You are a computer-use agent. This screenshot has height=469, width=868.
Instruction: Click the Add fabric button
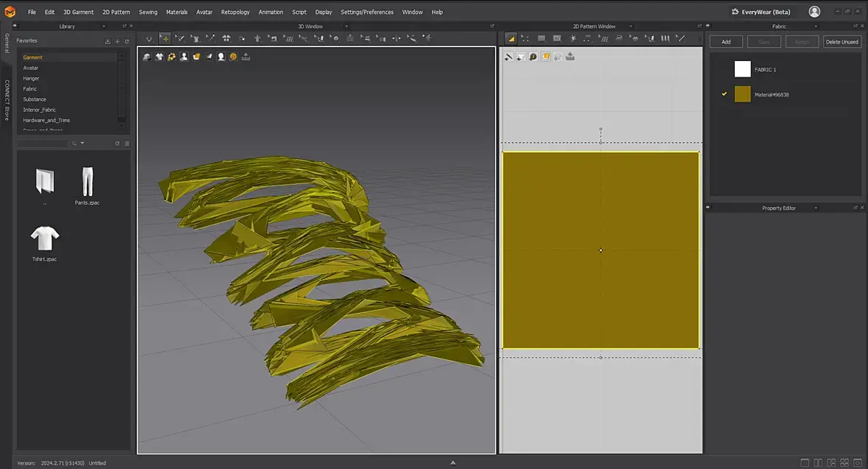pyautogui.click(x=726, y=42)
